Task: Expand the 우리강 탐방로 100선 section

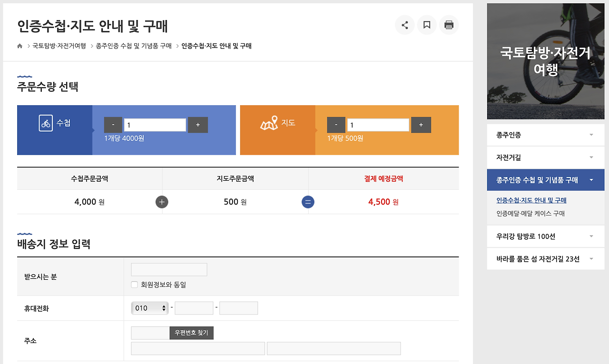Action: coord(545,236)
